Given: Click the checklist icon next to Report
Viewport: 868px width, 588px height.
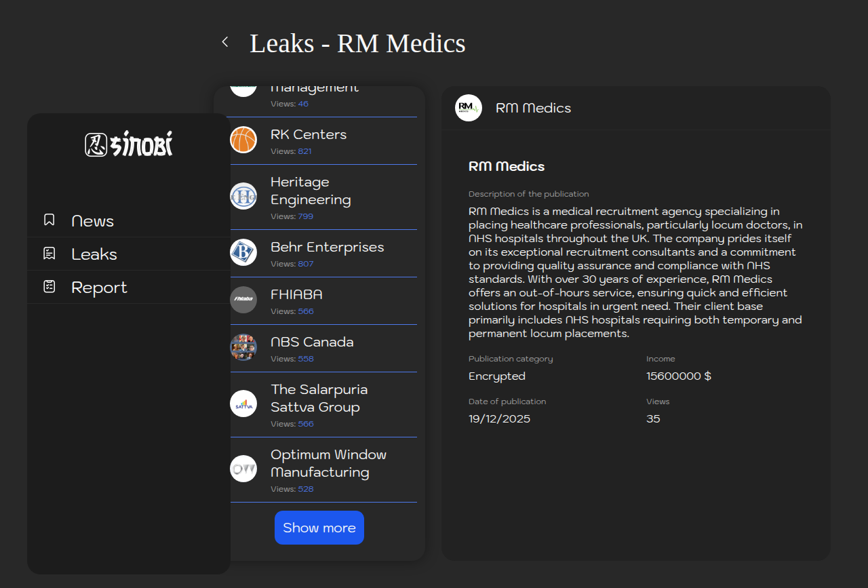Looking at the screenshot, I should pos(49,287).
